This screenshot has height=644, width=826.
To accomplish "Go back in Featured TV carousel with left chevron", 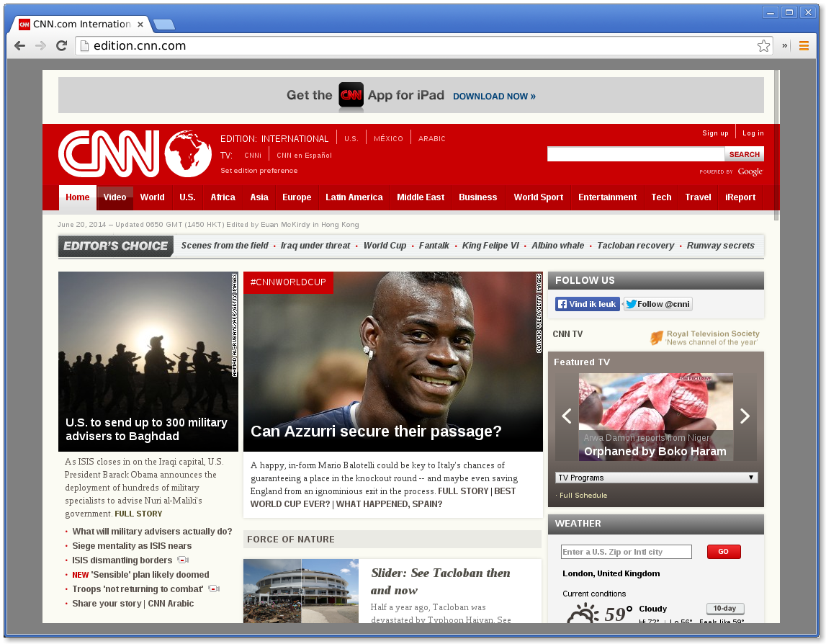I will pos(566,416).
